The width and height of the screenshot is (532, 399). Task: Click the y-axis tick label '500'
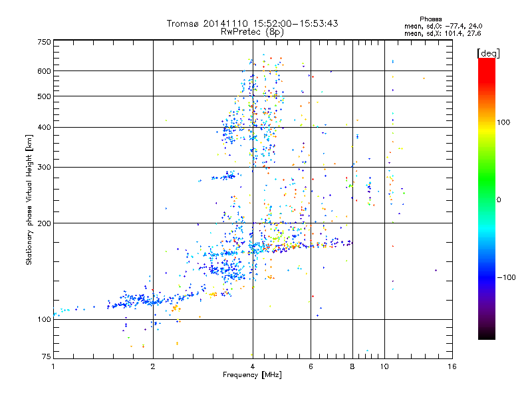[44, 96]
